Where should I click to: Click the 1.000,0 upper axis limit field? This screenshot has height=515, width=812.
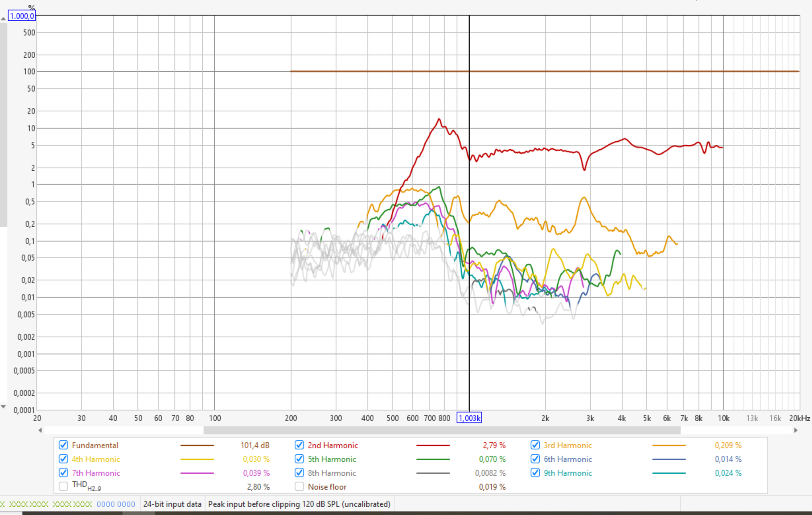(22, 16)
